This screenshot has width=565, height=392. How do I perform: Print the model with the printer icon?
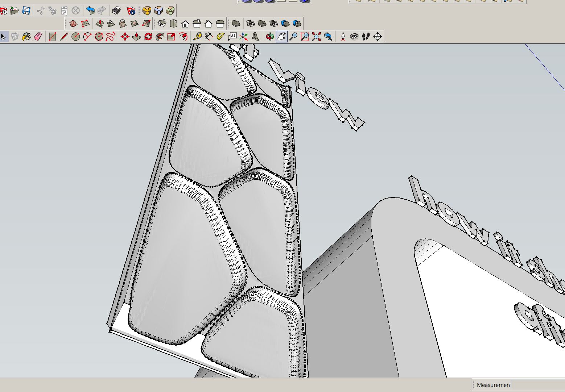[116, 11]
